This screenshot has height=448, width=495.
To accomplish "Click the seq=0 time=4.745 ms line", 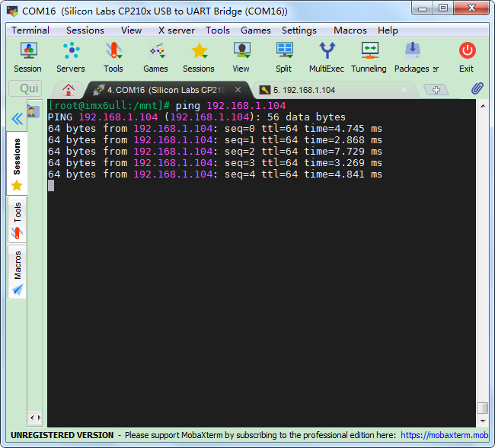I will (215, 129).
